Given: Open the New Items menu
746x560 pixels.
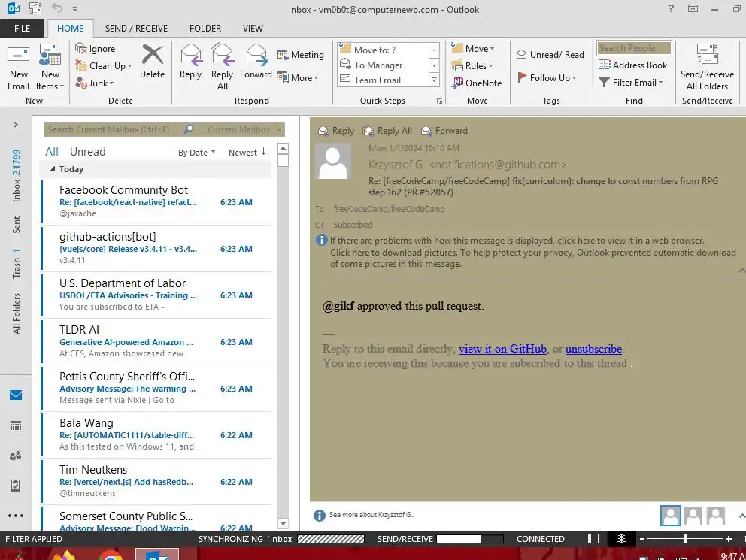Looking at the screenshot, I should click(50, 68).
